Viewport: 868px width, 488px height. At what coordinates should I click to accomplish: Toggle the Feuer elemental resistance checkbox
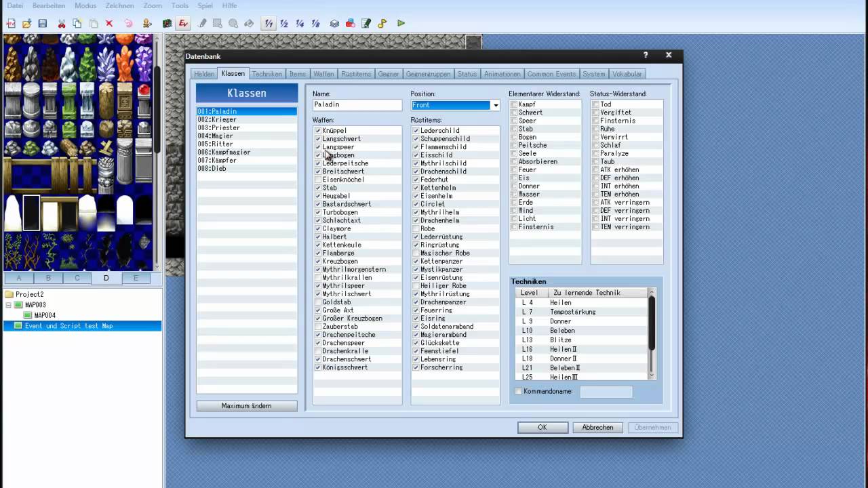[514, 170]
